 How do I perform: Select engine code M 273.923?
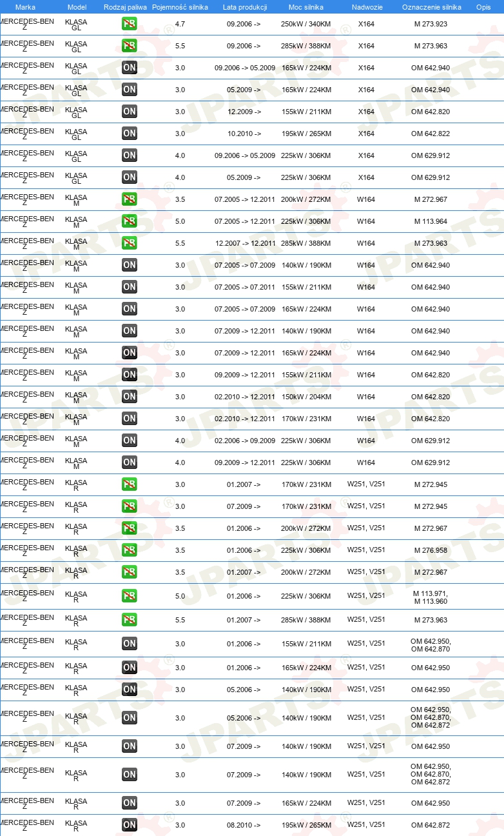(431, 24)
